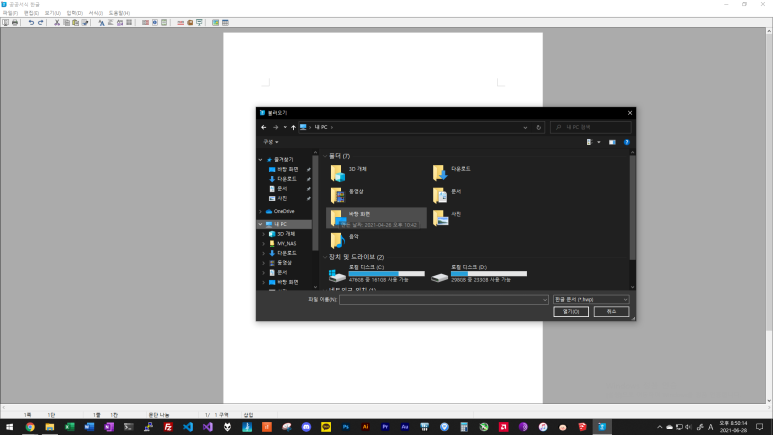Open the 서식(J) menu
Screen dimensions: 773x435
(x=96, y=13)
